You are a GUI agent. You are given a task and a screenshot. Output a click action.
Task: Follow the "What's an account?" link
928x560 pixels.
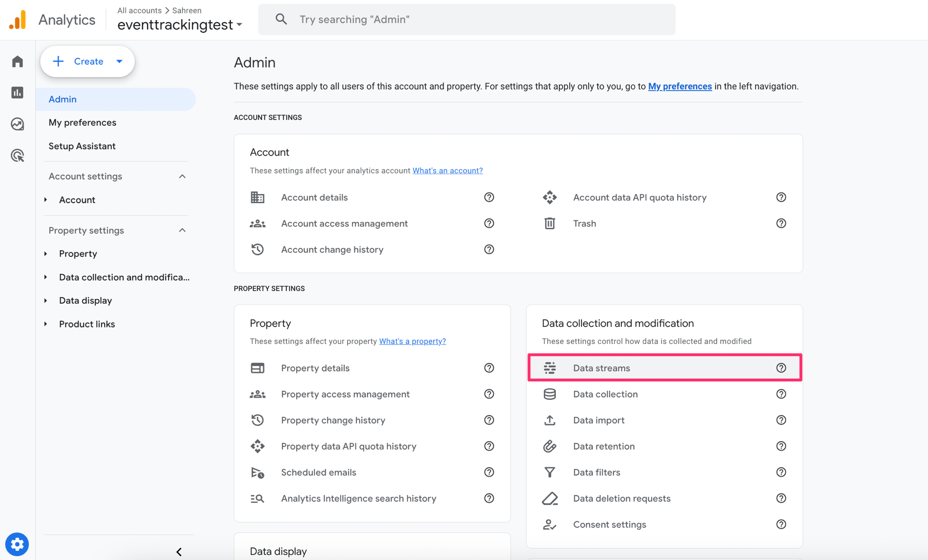[x=447, y=171]
